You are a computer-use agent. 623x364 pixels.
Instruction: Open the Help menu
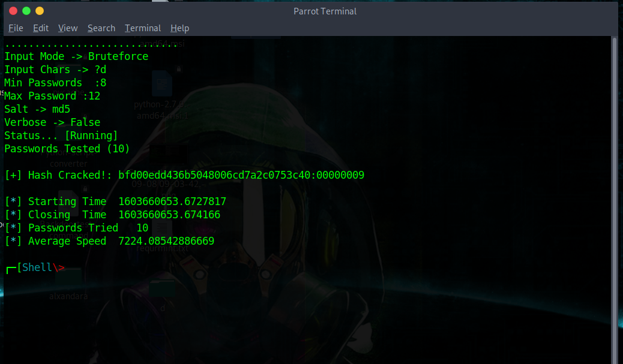click(179, 28)
